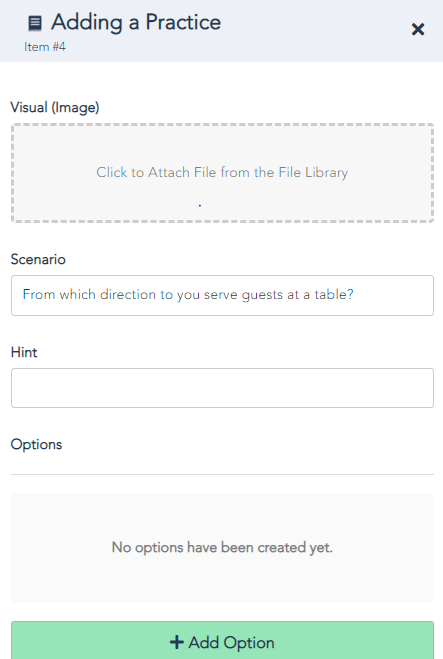Viewport: 443px width, 659px height.
Task: Open the File Library attach dropzone
Action: pyautogui.click(x=222, y=173)
